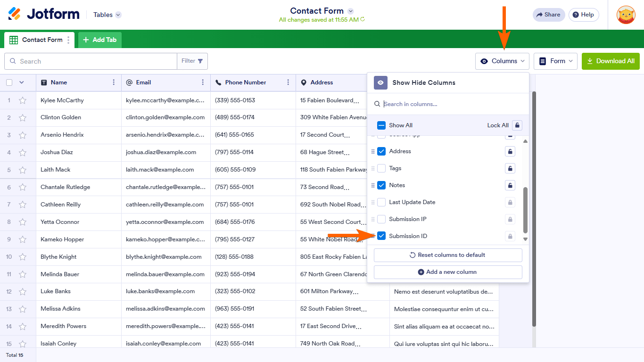
Task: Enable the Tags column checkbox
Action: pyautogui.click(x=381, y=168)
